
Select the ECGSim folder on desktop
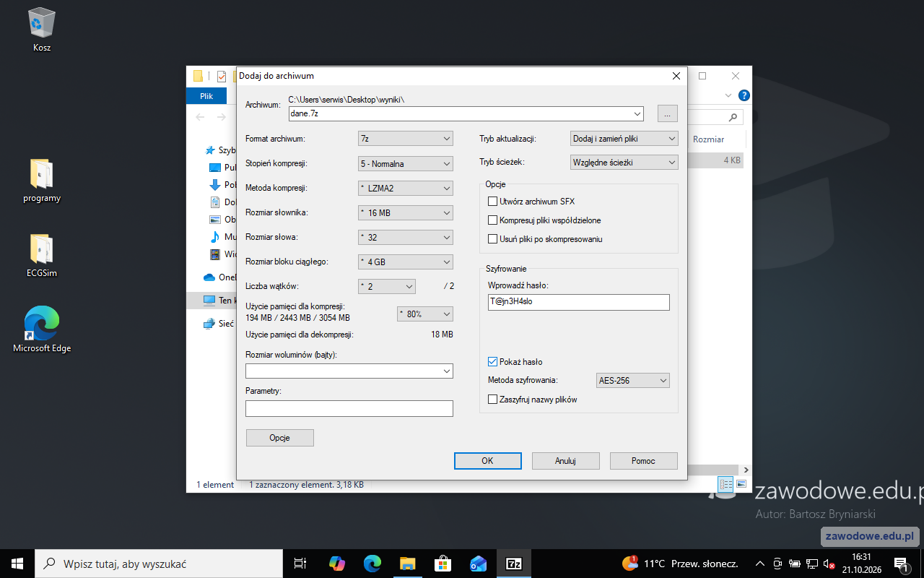41,256
